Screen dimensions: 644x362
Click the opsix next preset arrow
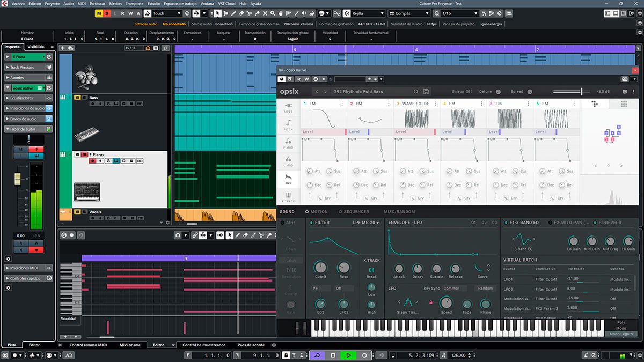[x=325, y=92]
